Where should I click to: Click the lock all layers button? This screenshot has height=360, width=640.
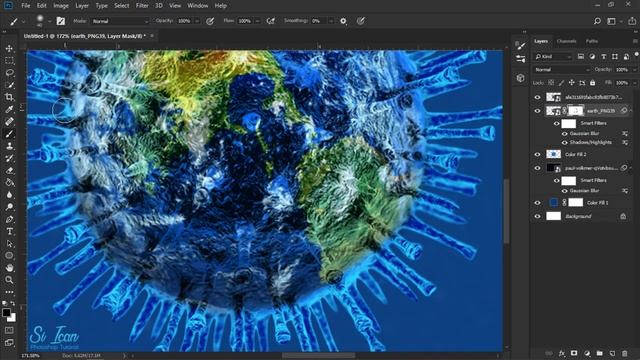(593, 83)
